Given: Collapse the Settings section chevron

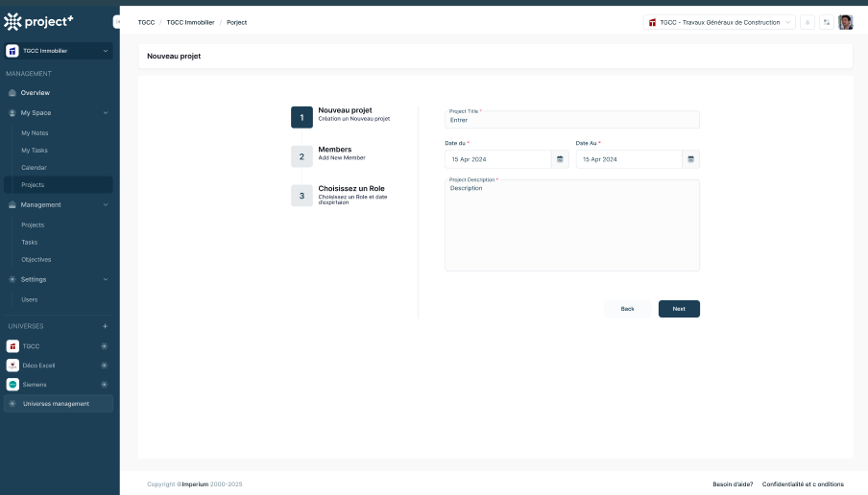Looking at the screenshot, I should (x=106, y=279).
